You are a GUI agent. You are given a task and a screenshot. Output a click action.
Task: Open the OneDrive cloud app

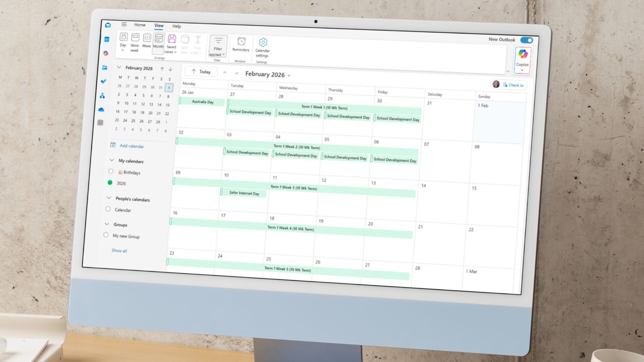click(102, 109)
